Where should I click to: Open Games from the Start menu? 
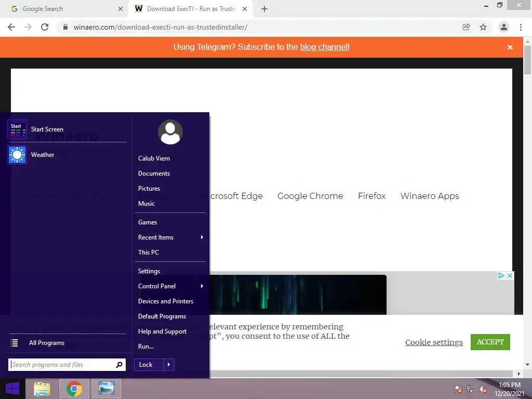[x=148, y=222]
